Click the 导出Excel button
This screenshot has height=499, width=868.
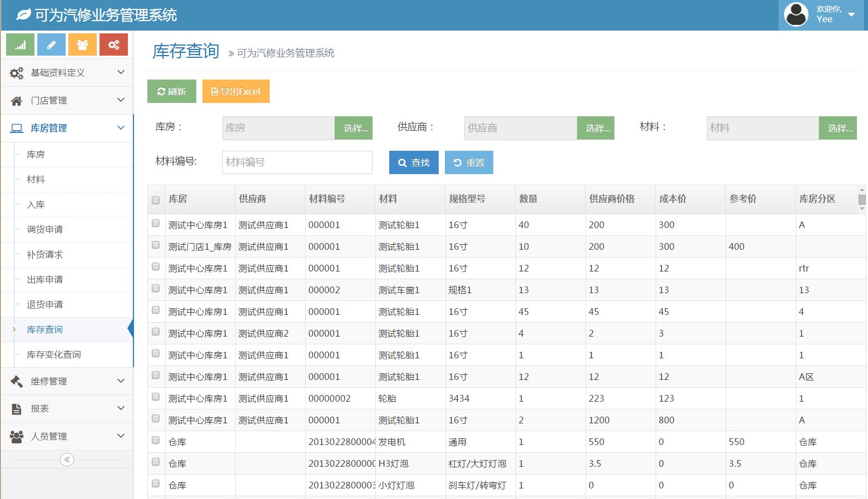tap(236, 91)
